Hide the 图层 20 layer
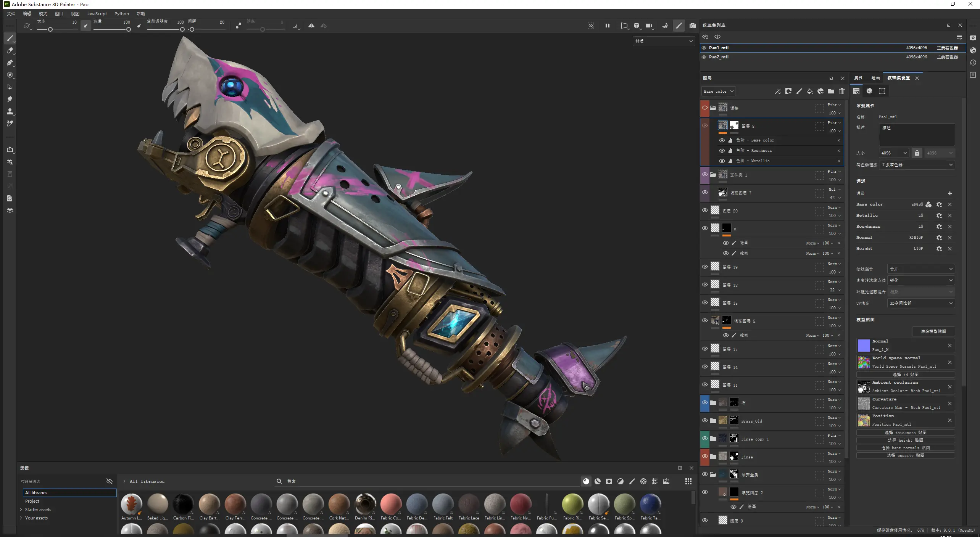The height and width of the screenshot is (537, 980). point(705,210)
